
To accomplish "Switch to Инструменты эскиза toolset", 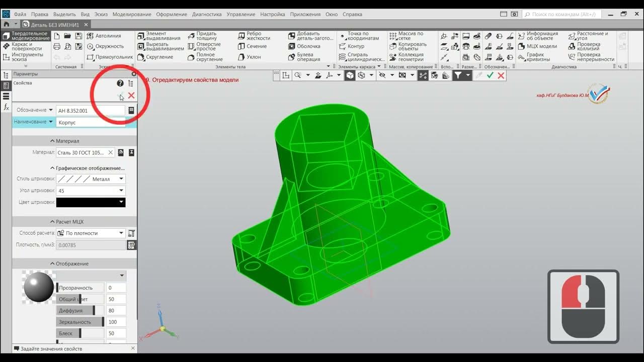I will (23, 57).
